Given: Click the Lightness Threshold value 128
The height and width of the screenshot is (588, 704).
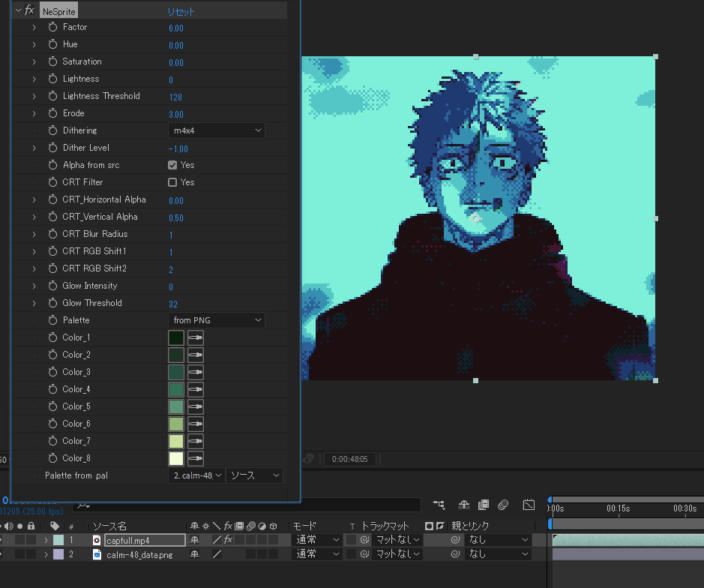Looking at the screenshot, I should 175,97.
